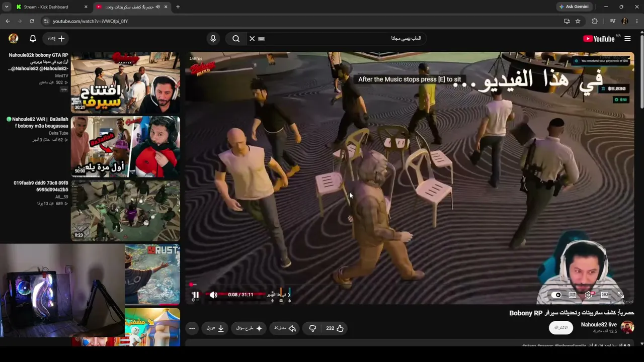Click the Share button with arrow icon
Image resolution: width=644 pixels, height=362 pixels.
tap(285, 328)
